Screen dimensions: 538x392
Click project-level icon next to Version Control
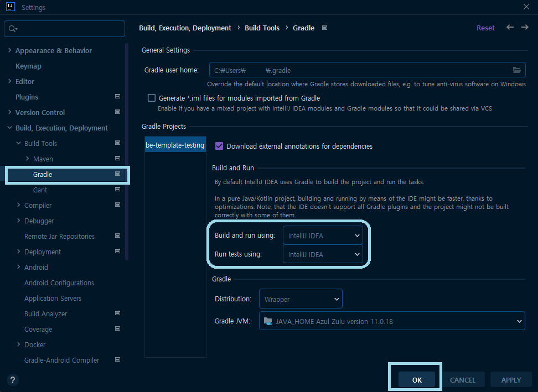coord(118,112)
